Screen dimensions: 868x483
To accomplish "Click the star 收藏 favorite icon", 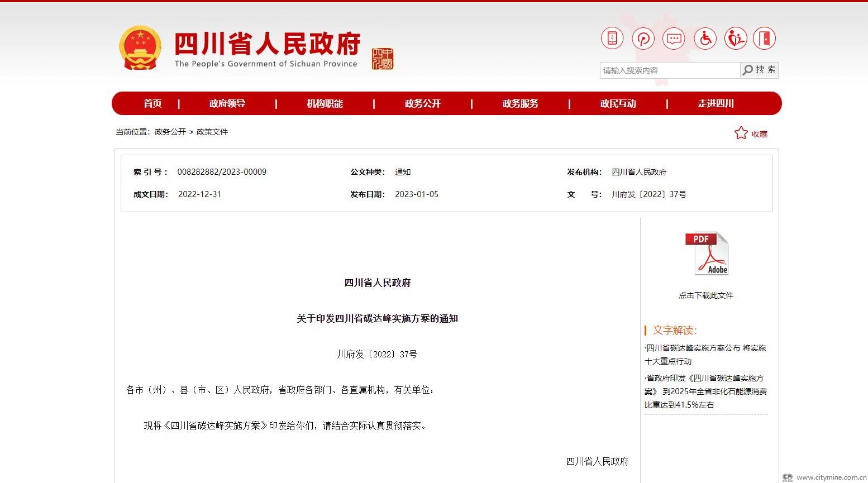I will pos(741,133).
